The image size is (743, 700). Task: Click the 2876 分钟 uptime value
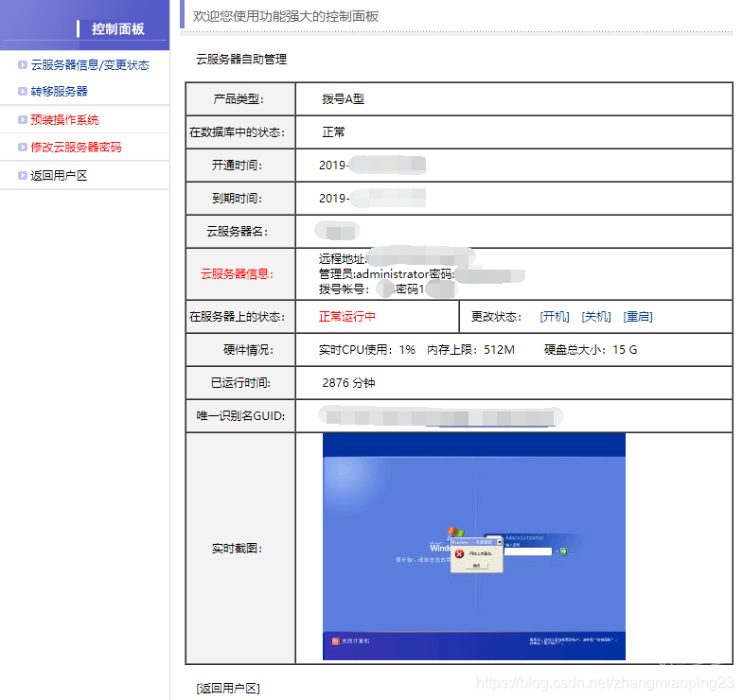[x=348, y=383]
